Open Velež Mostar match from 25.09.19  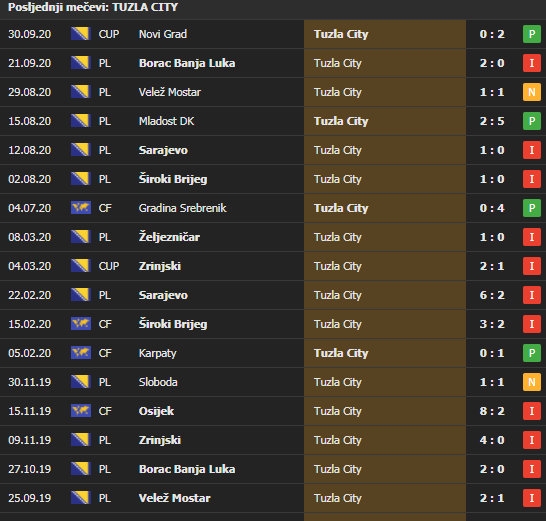[x=273, y=498]
